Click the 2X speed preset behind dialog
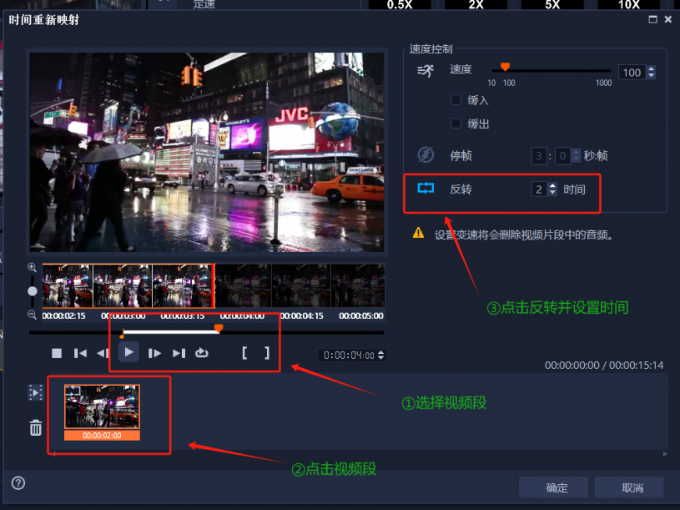 [476, 5]
